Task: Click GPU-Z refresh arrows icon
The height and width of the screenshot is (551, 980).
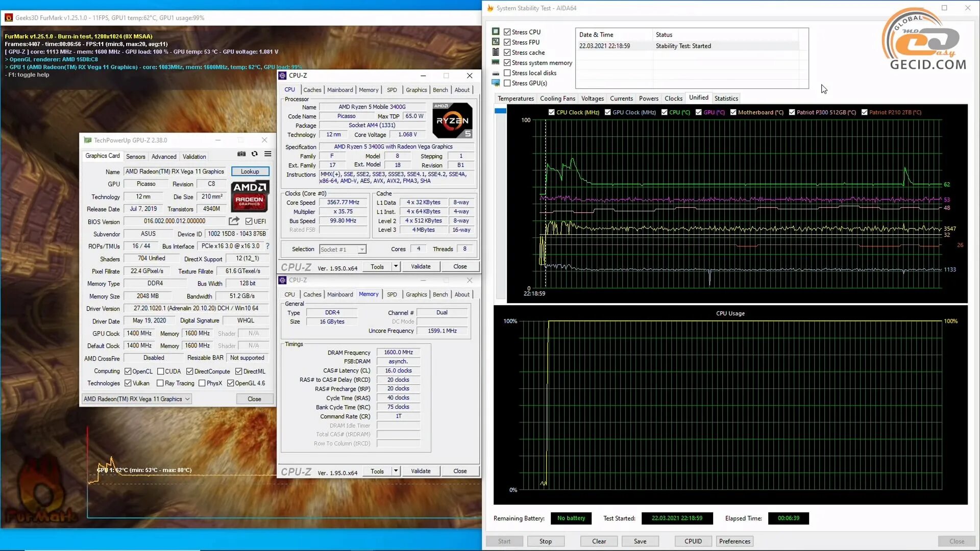Action: click(x=255, y=154)
